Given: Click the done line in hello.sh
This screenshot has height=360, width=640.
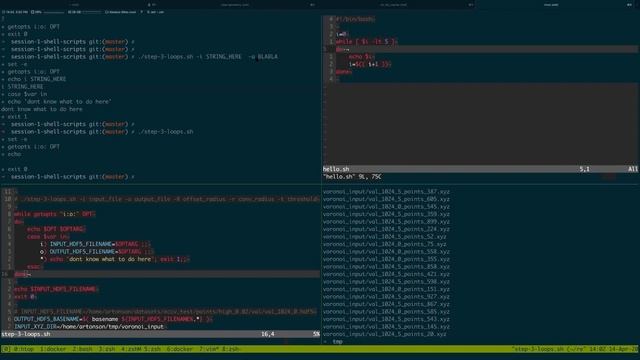Looking at the screenshot, I should tap(343, 72).
